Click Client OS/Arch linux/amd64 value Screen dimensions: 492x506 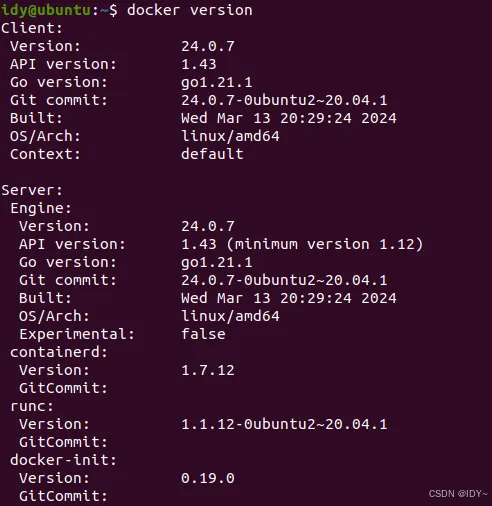pyautogui.click(x=230, y=136)
